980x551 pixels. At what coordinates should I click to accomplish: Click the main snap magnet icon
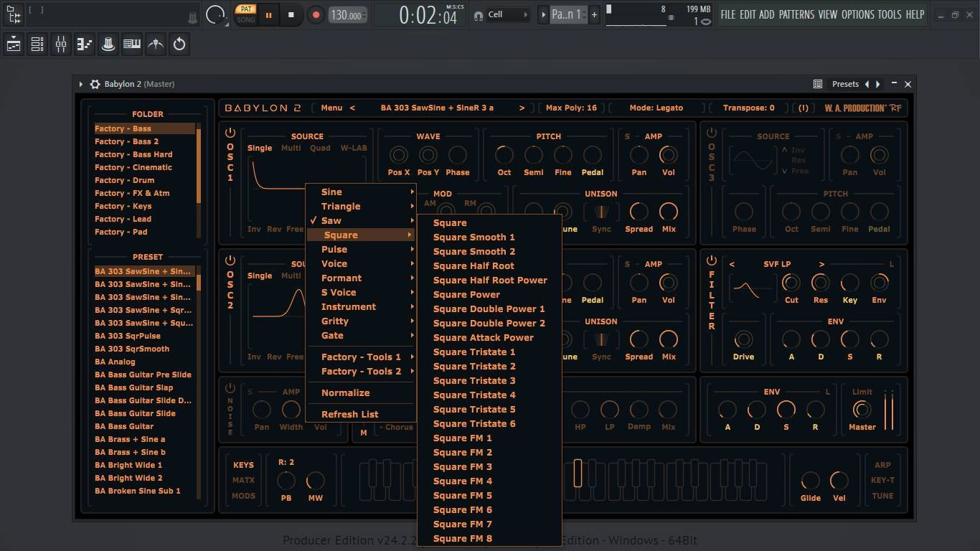point(479,15)
